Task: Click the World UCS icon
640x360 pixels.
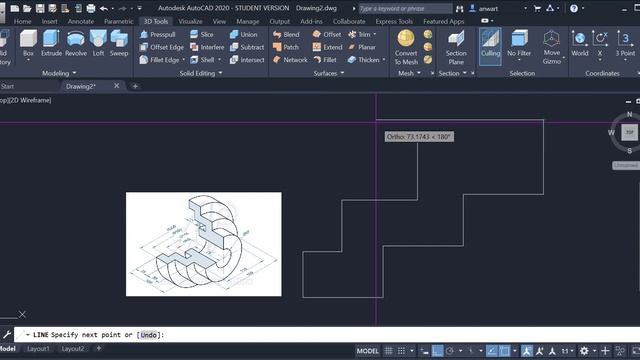Action: pos(580,43)
